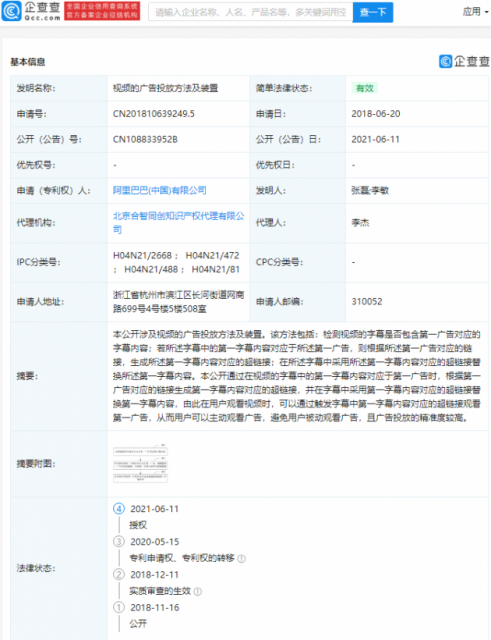Click the IPC code H04N21/81
This screenshot has width=491, height=640.
coord(216,269)
